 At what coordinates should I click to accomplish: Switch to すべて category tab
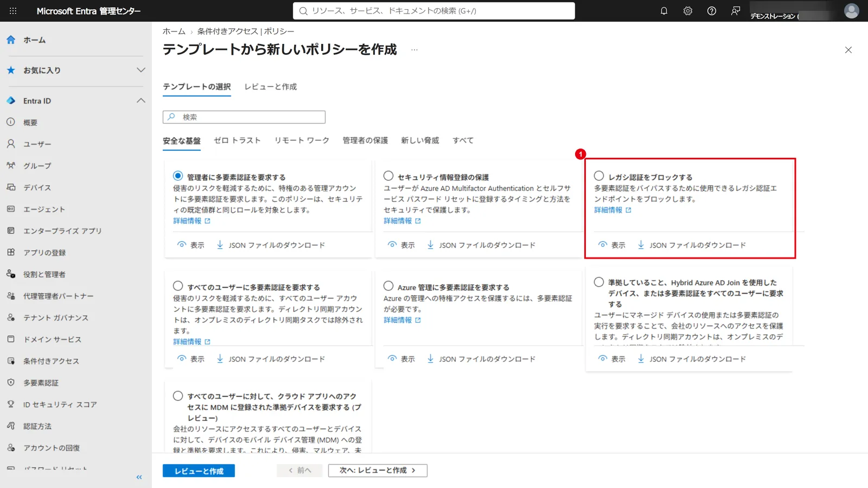(463, 140)
